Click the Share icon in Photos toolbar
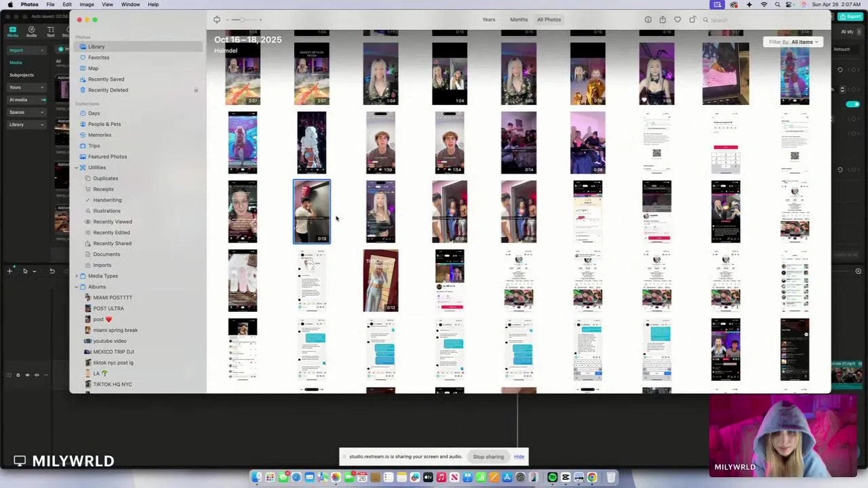 (663, 20)
